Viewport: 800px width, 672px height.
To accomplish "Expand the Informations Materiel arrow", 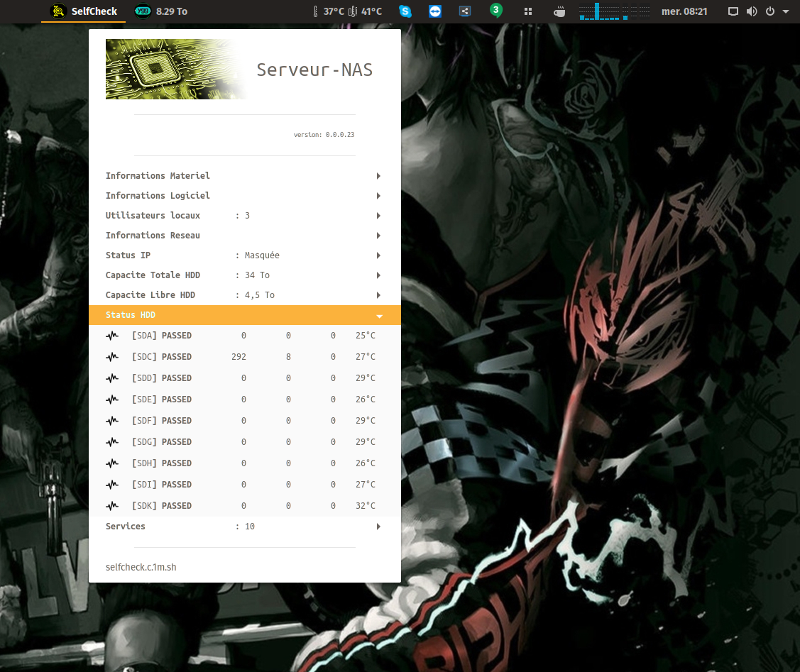I will click(378, 176).
